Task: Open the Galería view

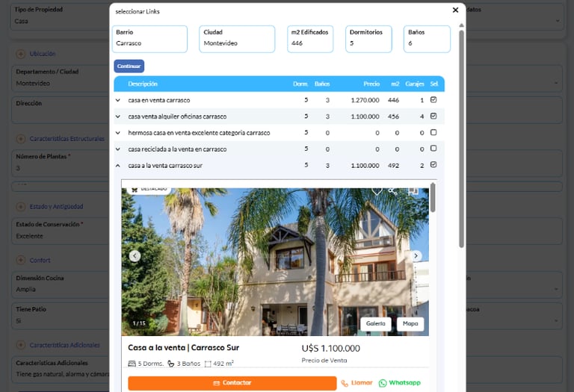Action: click(x=376, y=323)
